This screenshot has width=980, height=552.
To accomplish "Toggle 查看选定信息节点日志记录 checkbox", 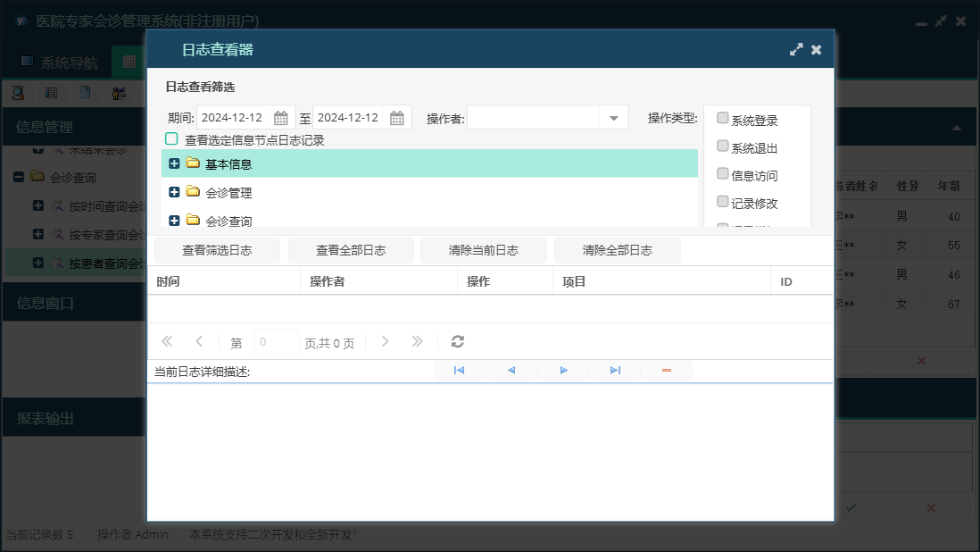I will pos(171,139).
